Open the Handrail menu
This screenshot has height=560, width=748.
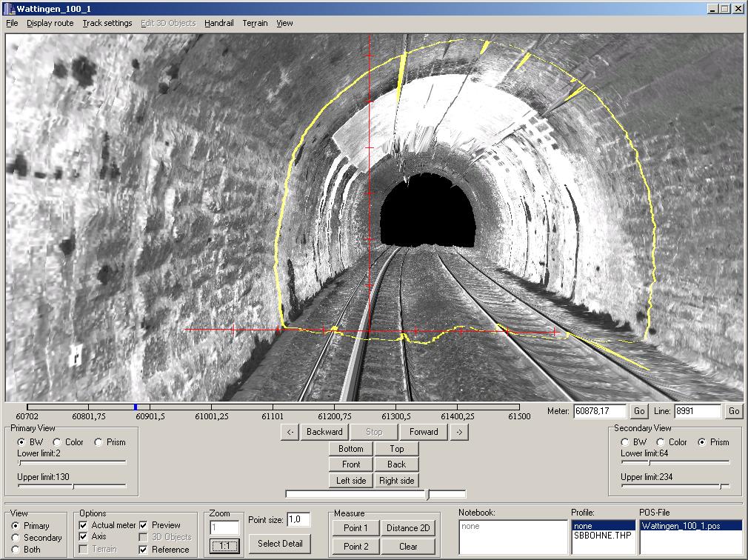(x=218, y=23)
